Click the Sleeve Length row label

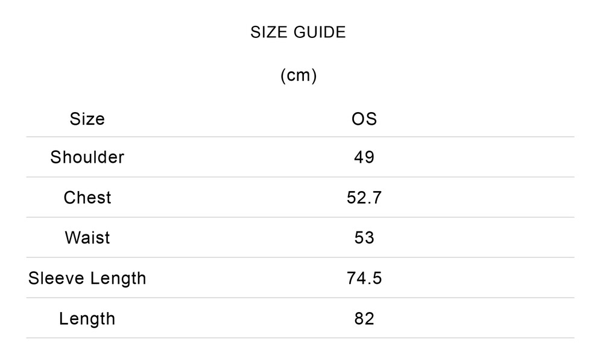click(x=87, y=278)
